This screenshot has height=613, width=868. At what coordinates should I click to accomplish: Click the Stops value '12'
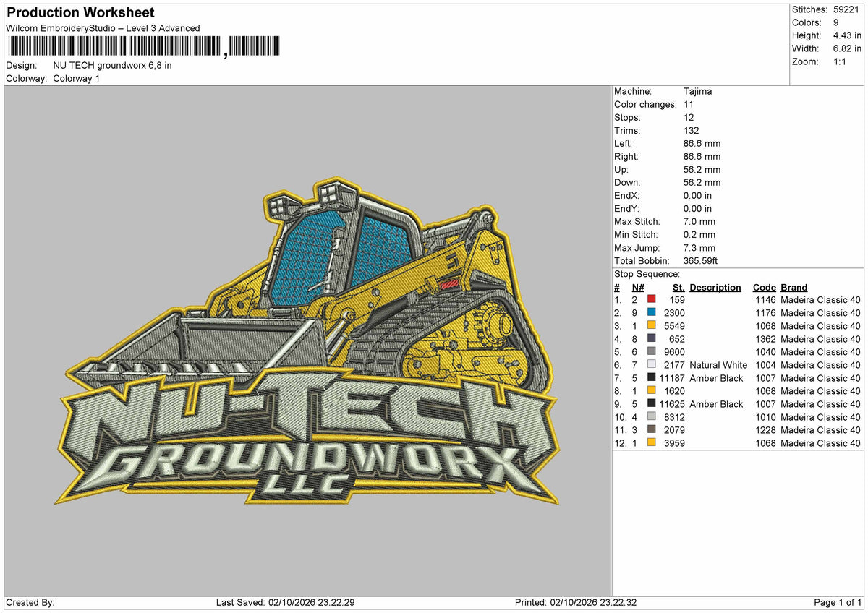689,118
